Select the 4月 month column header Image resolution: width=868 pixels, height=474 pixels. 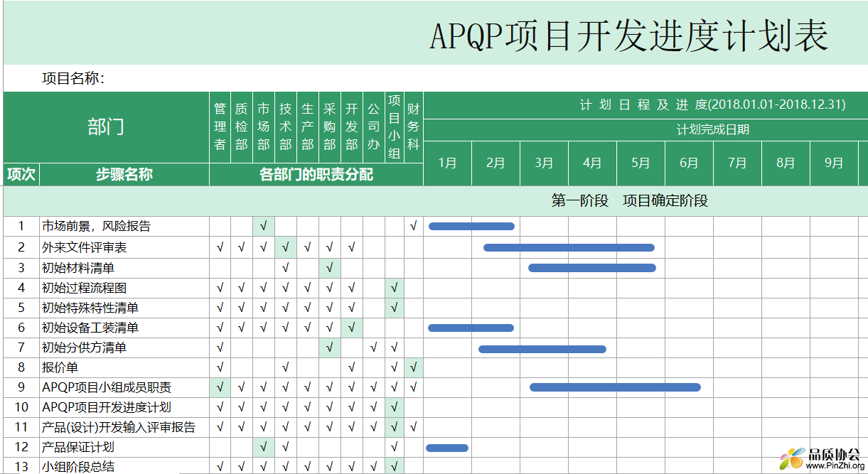(593, 163)
